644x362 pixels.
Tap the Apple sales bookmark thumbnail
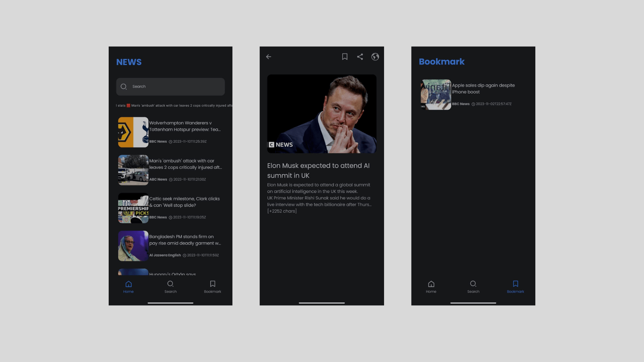436,95
